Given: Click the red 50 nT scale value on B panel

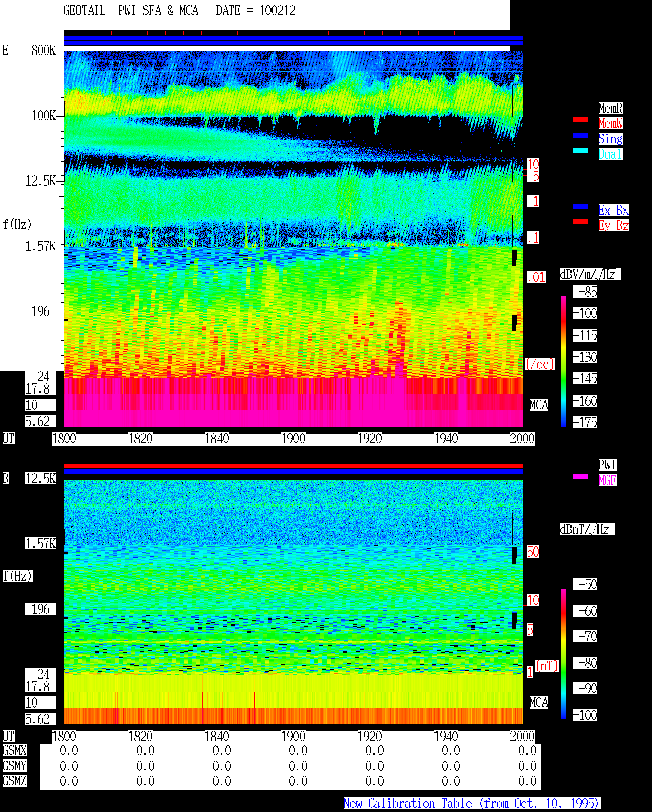Looking at the screenshot, I should pyautogui.click(x=533, y=552).
